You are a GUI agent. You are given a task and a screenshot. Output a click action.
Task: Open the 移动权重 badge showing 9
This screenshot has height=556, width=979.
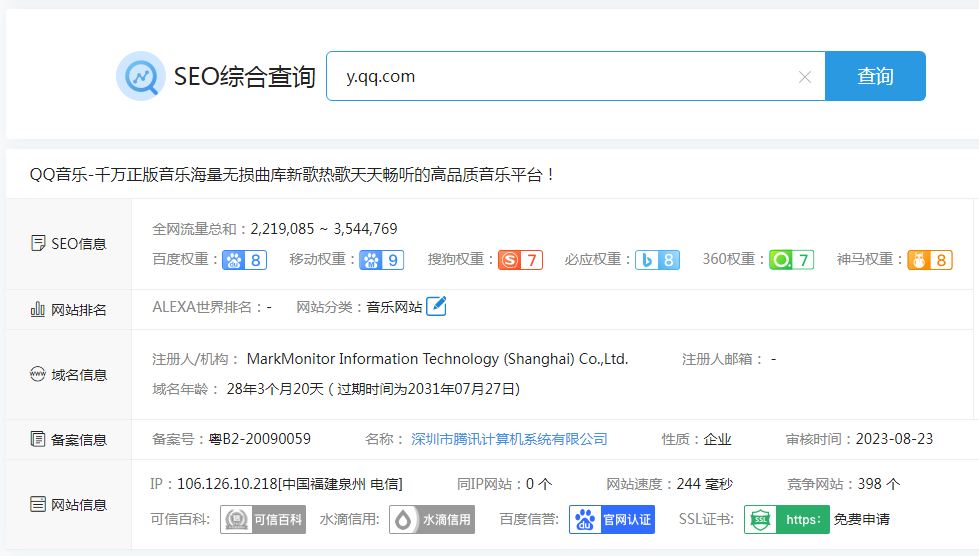point(382,260)
